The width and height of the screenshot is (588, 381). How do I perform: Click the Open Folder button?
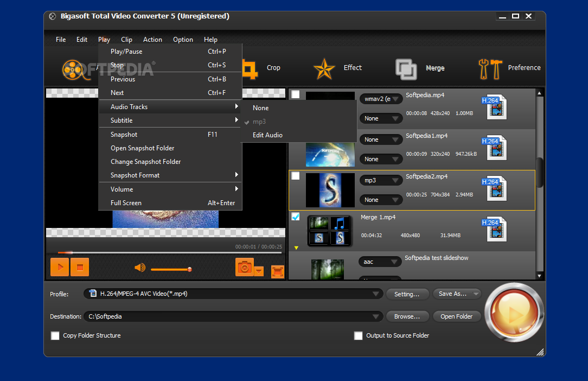(456, 317)
